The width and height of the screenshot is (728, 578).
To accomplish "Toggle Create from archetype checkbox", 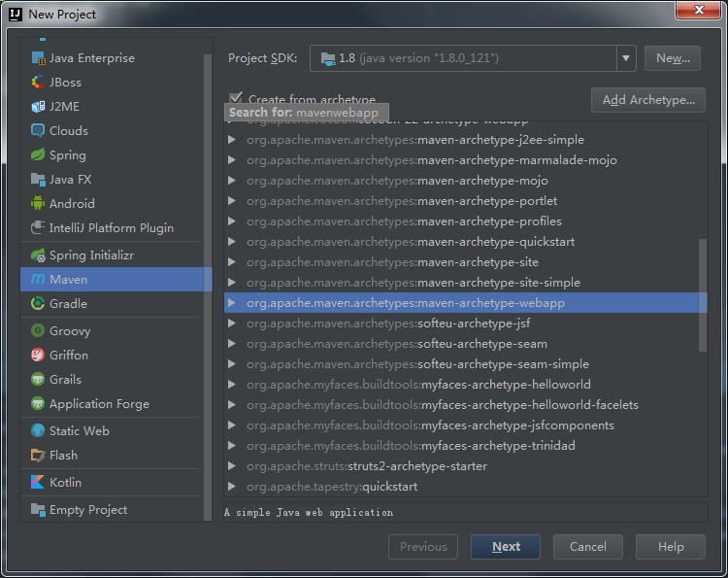I will pos(236,98).
